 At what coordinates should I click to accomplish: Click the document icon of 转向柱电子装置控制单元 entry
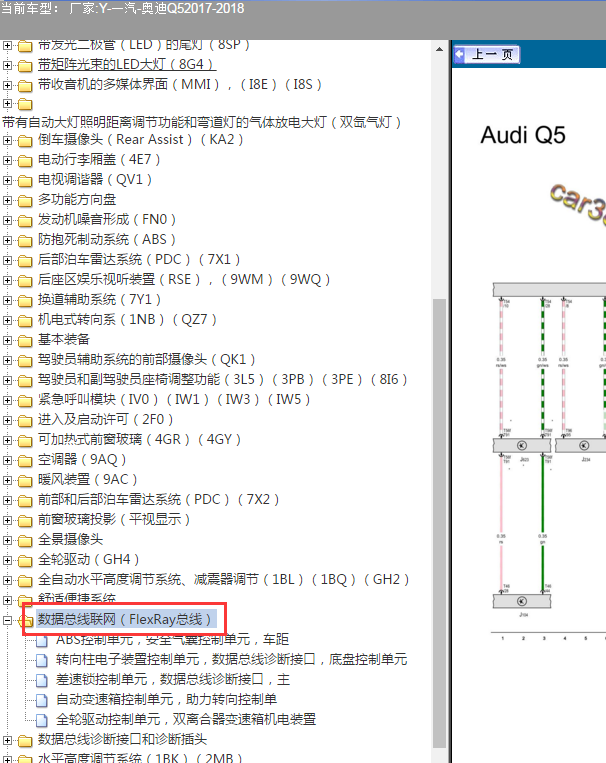pos(42,660)
